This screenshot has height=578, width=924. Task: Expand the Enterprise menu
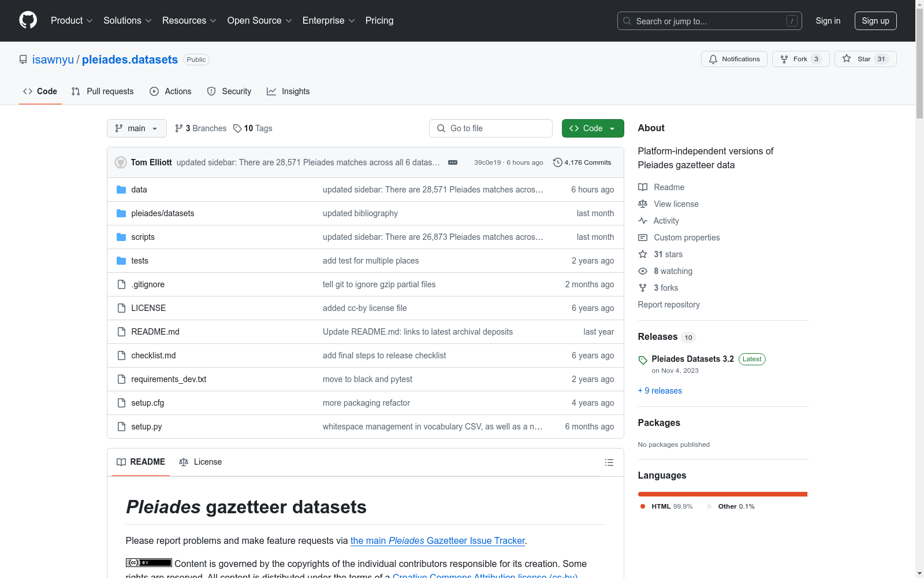(329, 21)
